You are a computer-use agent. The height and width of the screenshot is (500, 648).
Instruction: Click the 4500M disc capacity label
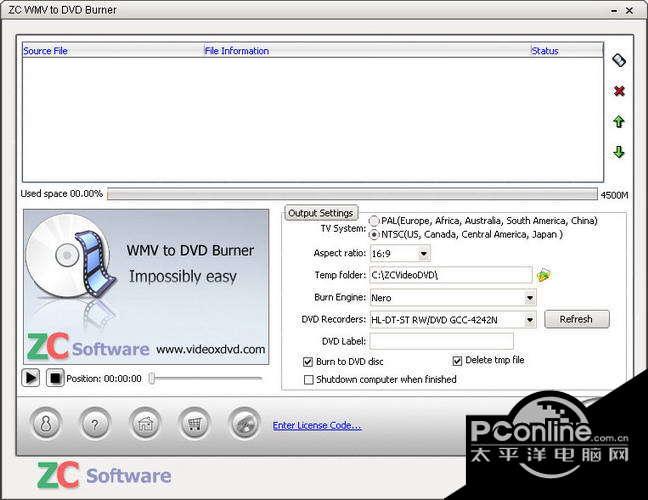coord(614,195)
